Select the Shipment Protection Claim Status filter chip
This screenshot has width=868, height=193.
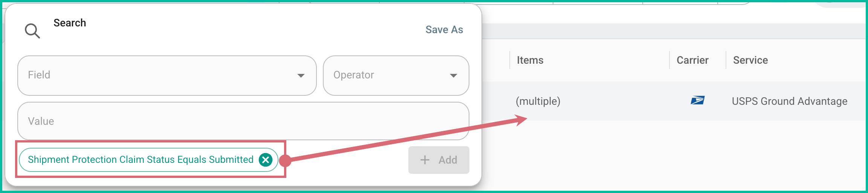140,160
